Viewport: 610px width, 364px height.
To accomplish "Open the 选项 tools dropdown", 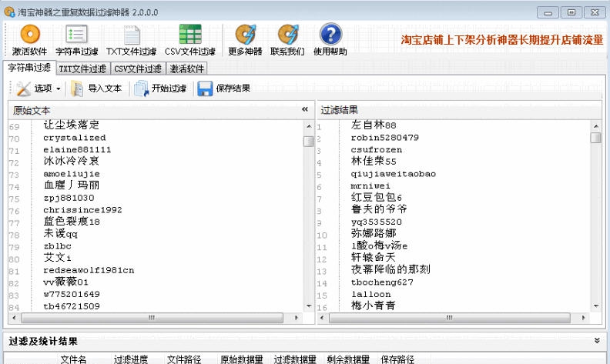I will 39,88.
